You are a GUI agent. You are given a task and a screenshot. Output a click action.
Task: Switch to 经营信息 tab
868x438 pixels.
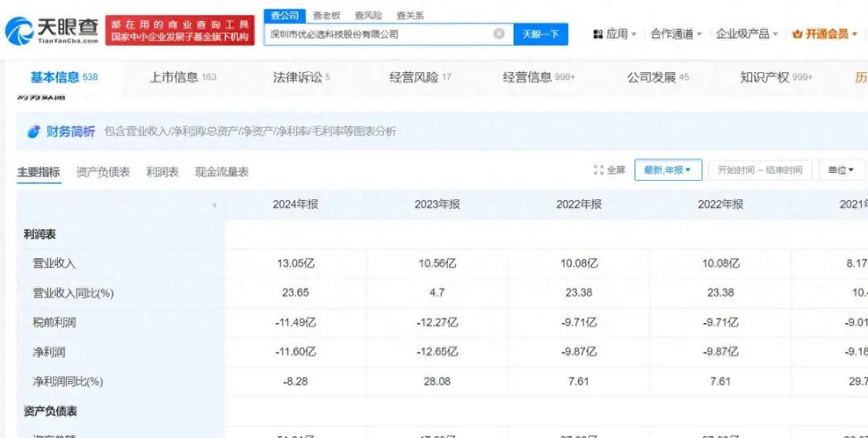(539, 77)
